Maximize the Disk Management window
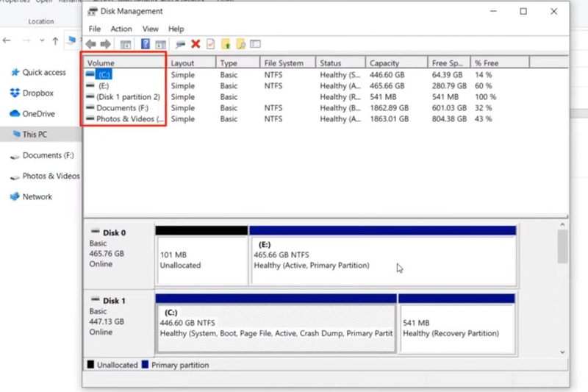The image size is (588, 392). pyautogui.click(x=523, y=11)
